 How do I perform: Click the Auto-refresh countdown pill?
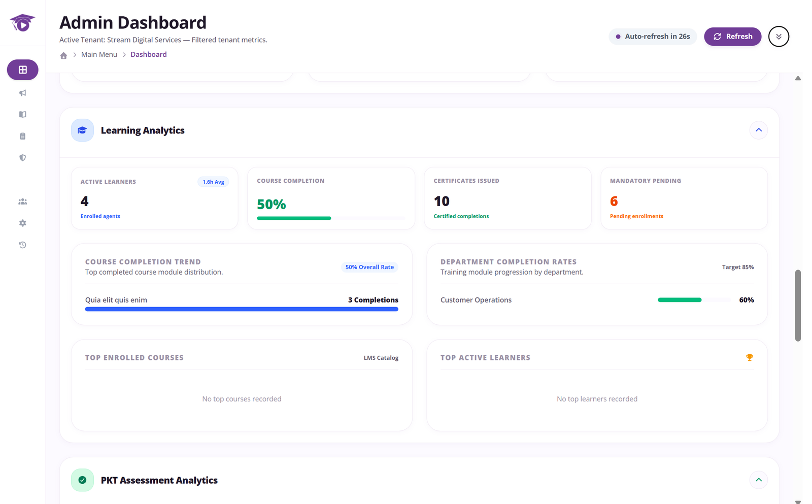pyautogui.click(x=653, y=37)
